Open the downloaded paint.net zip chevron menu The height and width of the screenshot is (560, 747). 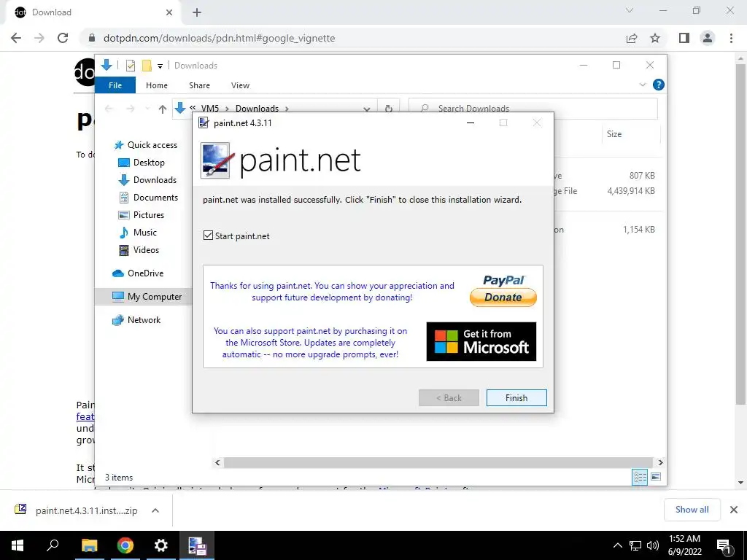[155, 510]
